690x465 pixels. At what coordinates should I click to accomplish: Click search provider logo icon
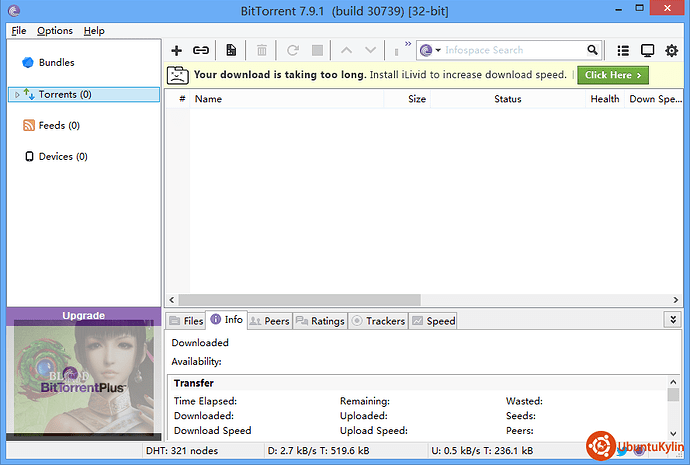426,50
